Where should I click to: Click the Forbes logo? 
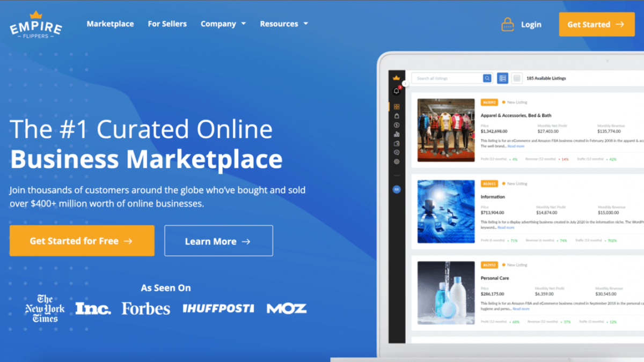pyautogui.click(x=146, y=308)
